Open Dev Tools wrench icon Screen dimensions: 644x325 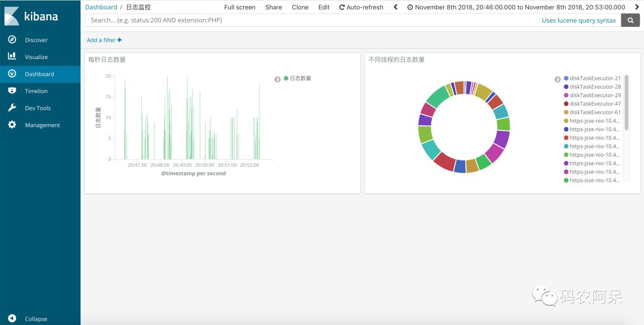(13, 108)
